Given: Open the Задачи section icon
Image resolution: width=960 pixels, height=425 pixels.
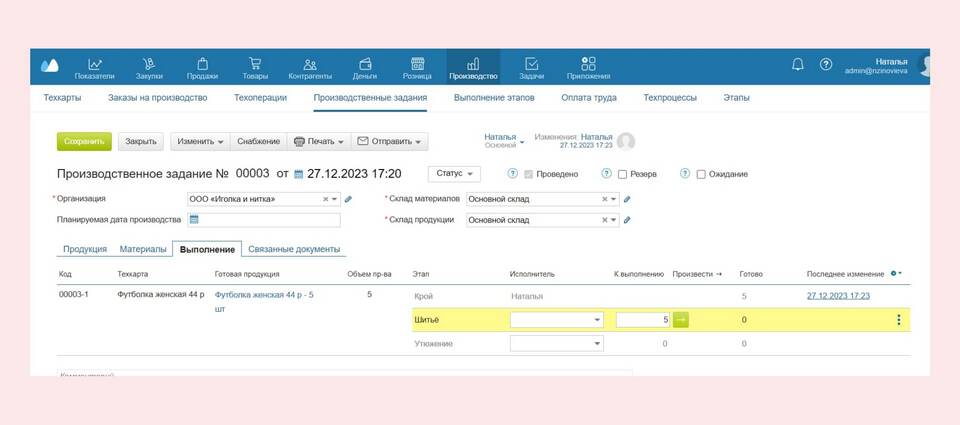Looking at the screenshot, I should tap(531, 64).
